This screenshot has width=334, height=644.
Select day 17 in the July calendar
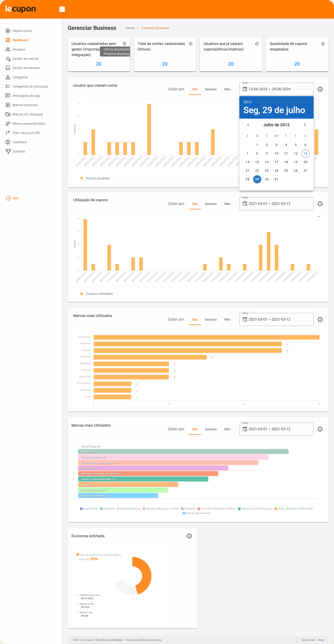(x=276, y=162)
